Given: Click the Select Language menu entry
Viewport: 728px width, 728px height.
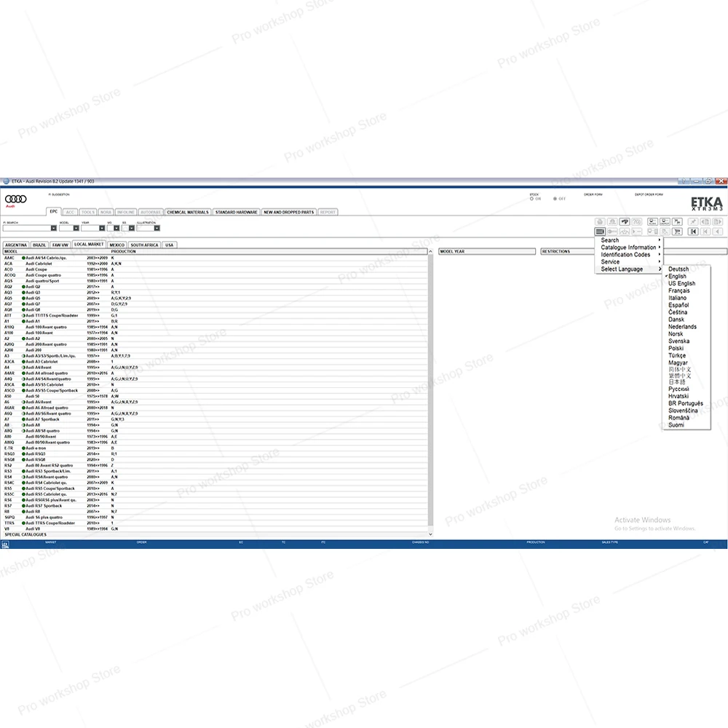Looking at the screenshot, I should coord(629,269).
